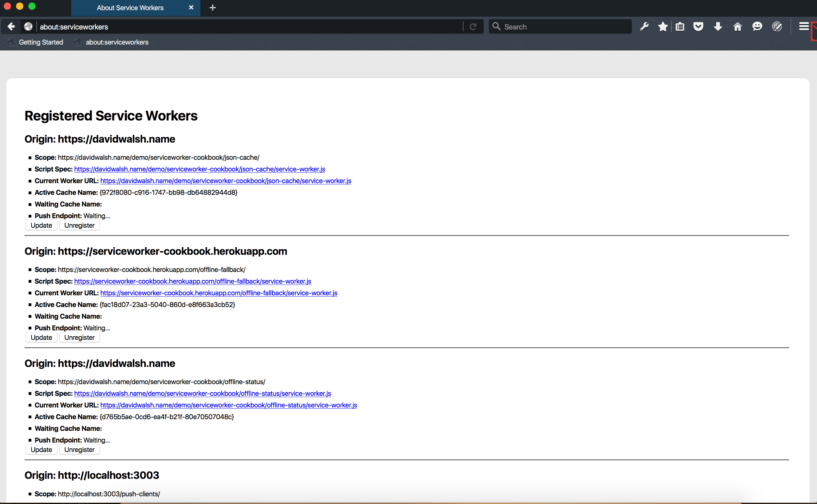
Task: Open json-cache Script Spec link
Action: click(200, 169)
